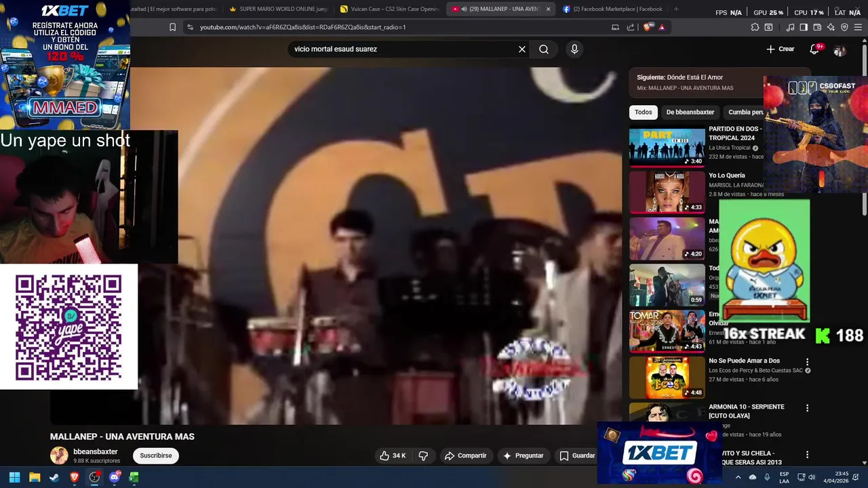Open the clock showing 23:45
Viewport: 868px width, 488px height.
click(x=836, y=477)
